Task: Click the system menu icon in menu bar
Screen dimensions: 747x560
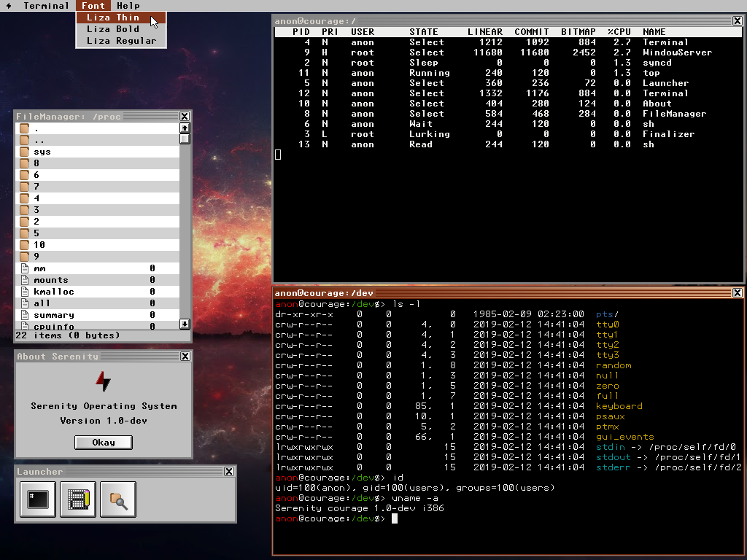Action: coord(9,6)
